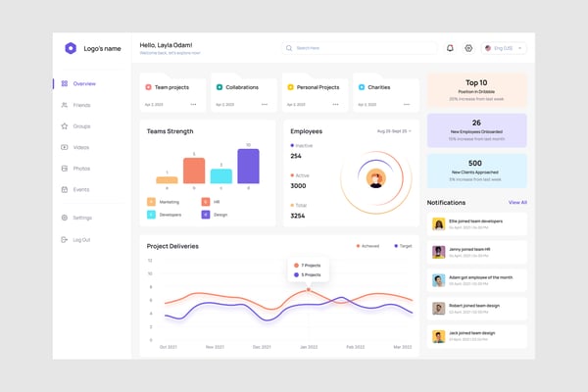
Task: Click the Groups star icon
Action: (65, 126)
